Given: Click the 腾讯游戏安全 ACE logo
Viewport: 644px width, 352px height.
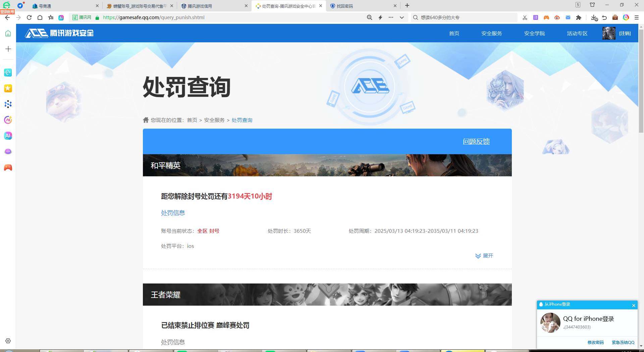Looking at the screenshot, I should (59, 33).
